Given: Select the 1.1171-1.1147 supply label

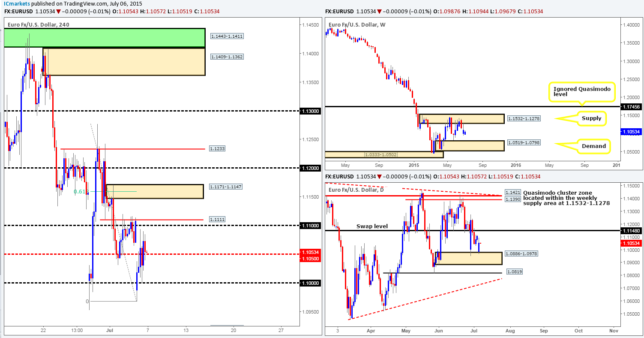Looking at the screenshot, I should [x=227, y=187].
